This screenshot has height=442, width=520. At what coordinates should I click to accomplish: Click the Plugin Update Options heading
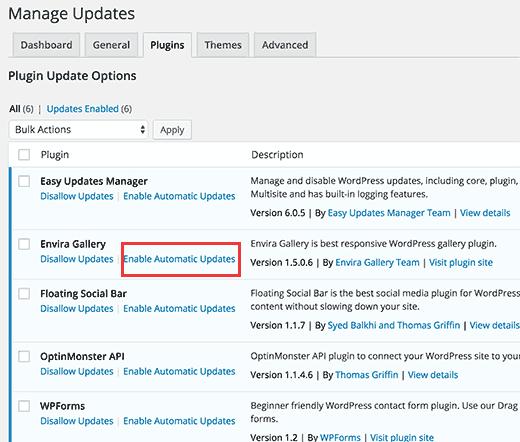(72, 76)
